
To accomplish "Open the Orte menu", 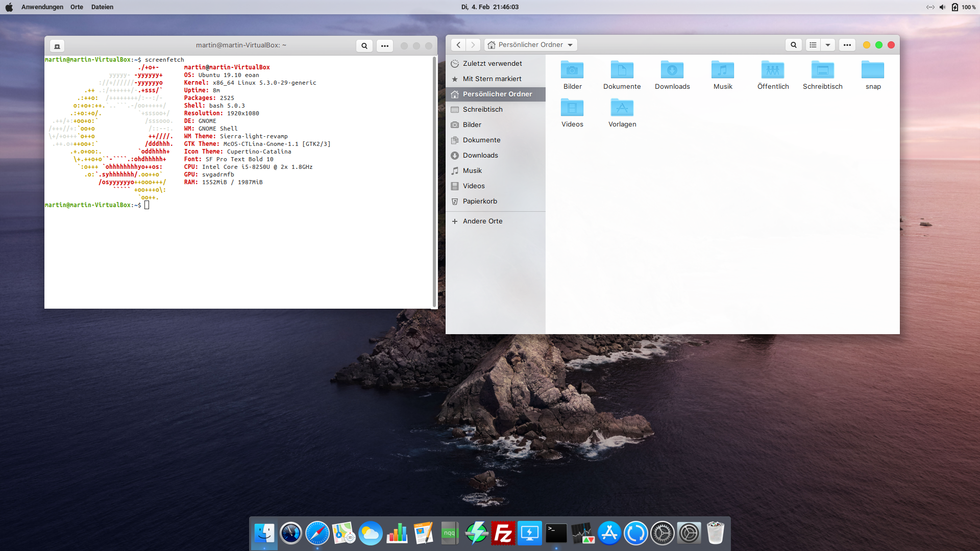I will click(77, 7).
